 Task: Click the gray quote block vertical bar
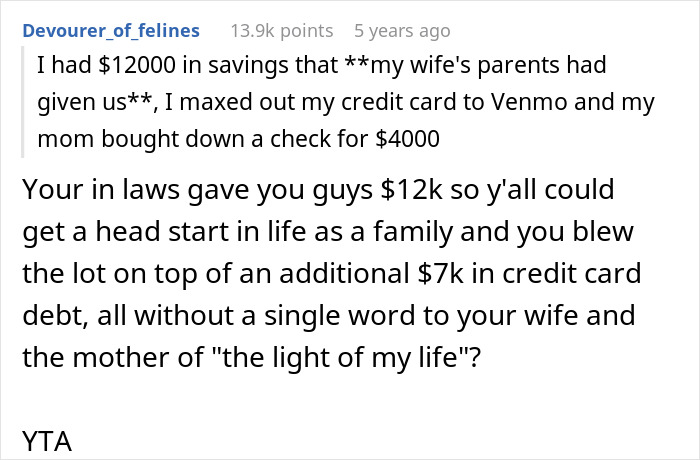pyautogui.click(x=22, y=102)
